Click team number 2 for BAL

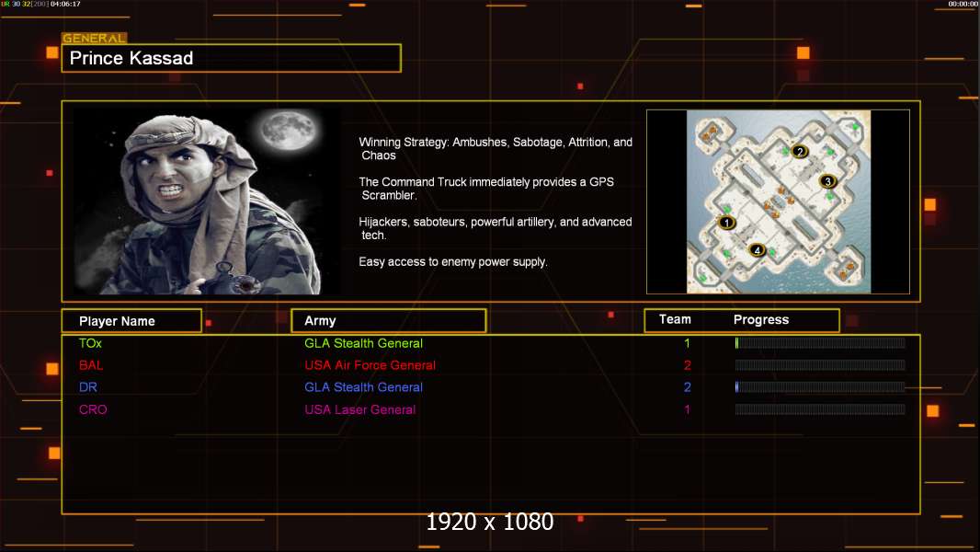688,365
